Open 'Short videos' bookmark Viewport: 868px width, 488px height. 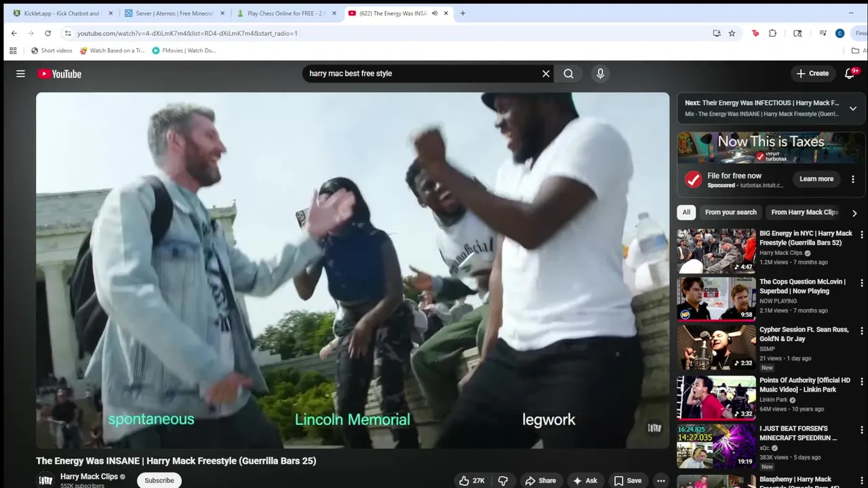tap(52, 50)
